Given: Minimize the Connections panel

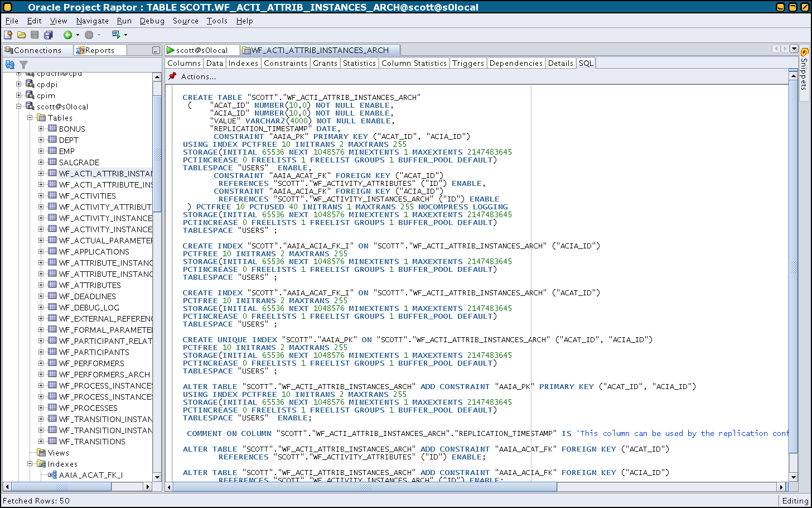Looking at the screenshot, I should tap(156, 50).
